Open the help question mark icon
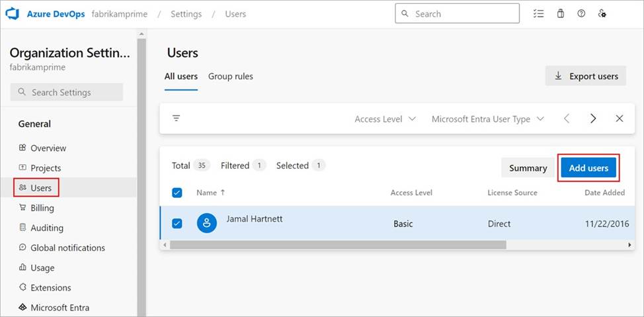 click(x=581, y=14)
